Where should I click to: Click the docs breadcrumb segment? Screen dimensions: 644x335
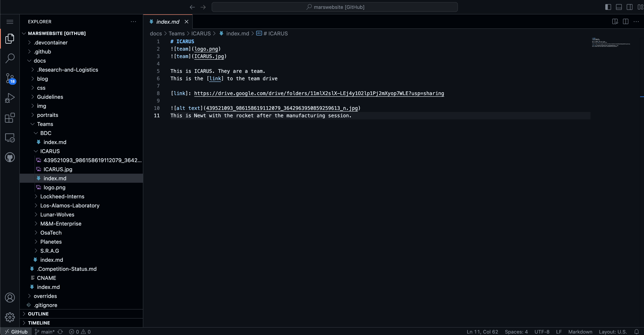click(x=156, y=34)
